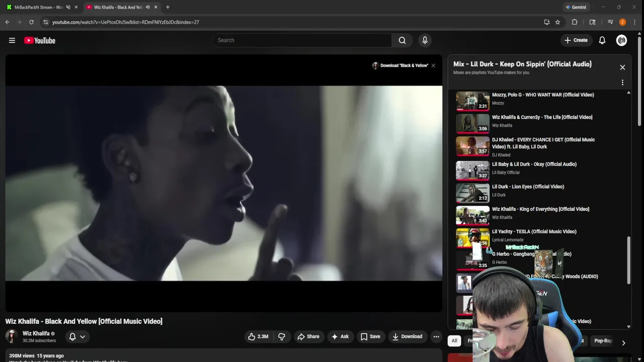Close the MrBackPackN Stream tab
Viewport: 644px width, 362px height.
click(x=76, y=7)
